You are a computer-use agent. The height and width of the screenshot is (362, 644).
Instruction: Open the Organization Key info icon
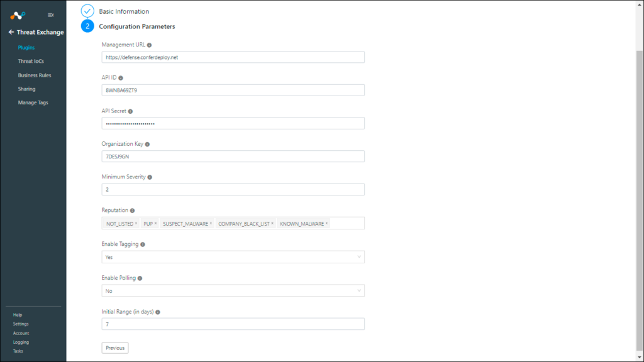tap(147, 144)
